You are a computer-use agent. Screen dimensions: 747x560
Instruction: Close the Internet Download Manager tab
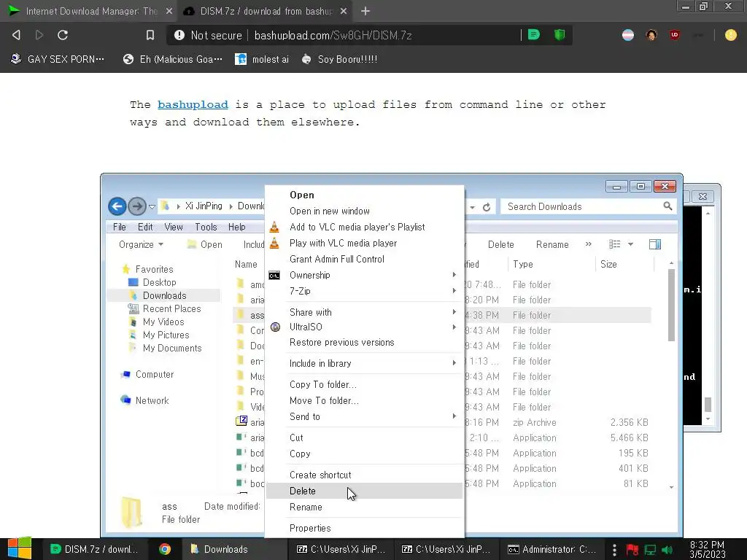(169, 11)
